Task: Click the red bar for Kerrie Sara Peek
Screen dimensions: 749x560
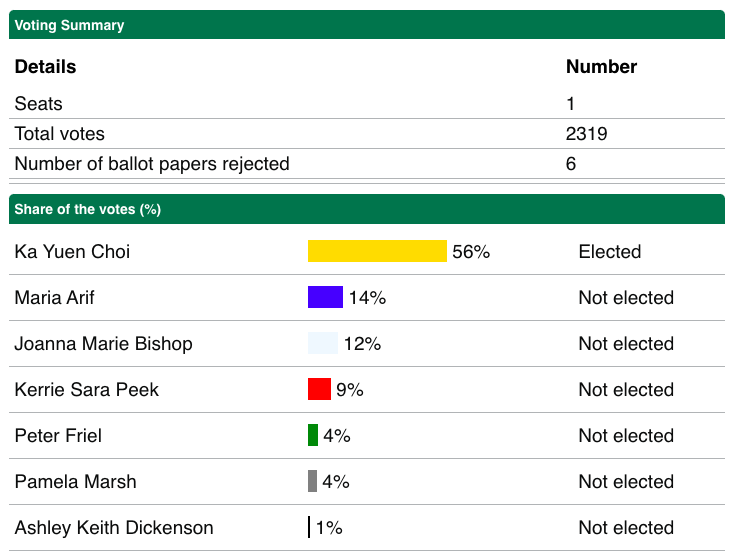Action: (319, 389)
